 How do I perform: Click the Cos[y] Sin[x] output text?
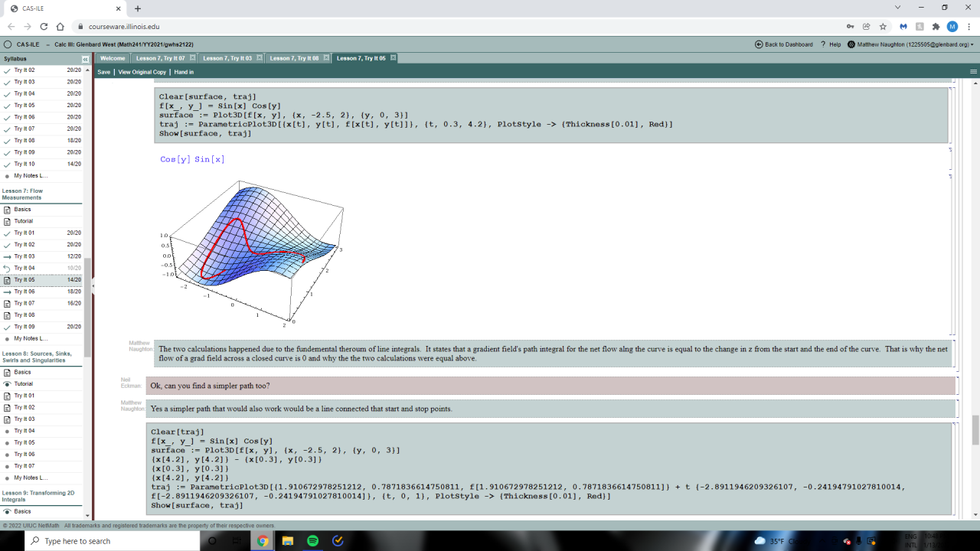(x=192, y=159)
